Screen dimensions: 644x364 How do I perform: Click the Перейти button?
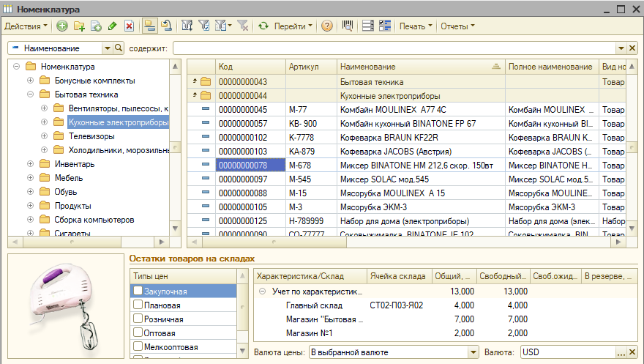click(293, 26)
